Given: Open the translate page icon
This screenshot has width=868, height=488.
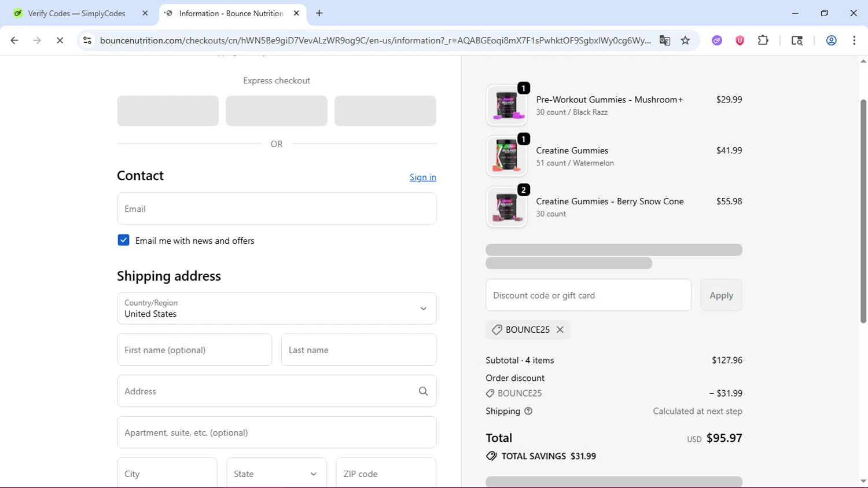Looking at the screenshot, I should click(664, 41).
